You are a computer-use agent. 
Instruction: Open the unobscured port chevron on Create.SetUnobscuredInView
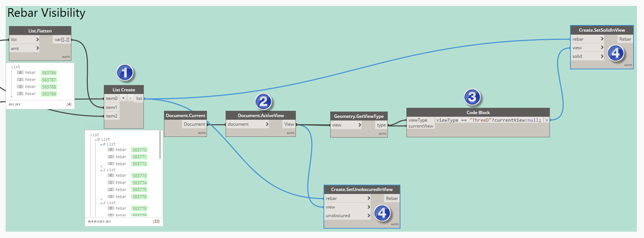(369, 216)
